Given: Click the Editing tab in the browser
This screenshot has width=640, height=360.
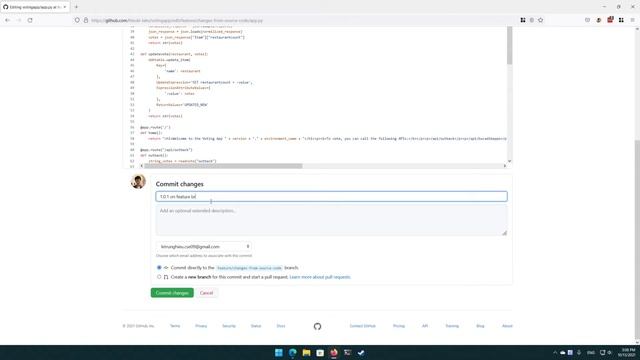Looking at the screenshot, I should coord(35,7).
